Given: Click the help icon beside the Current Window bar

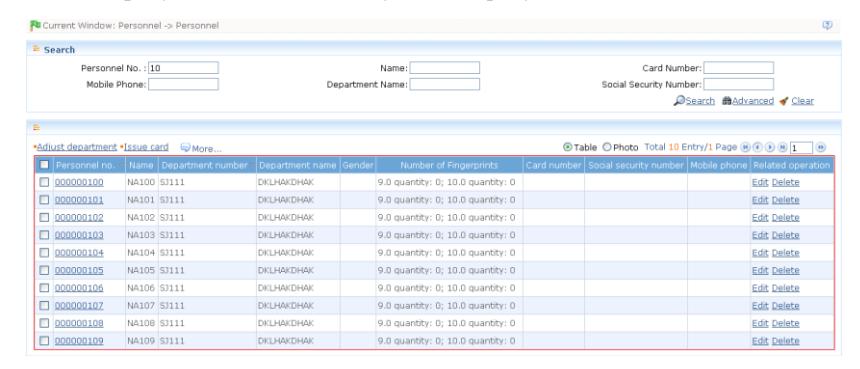Looking at the screenshot, I should tap(828, 25).
